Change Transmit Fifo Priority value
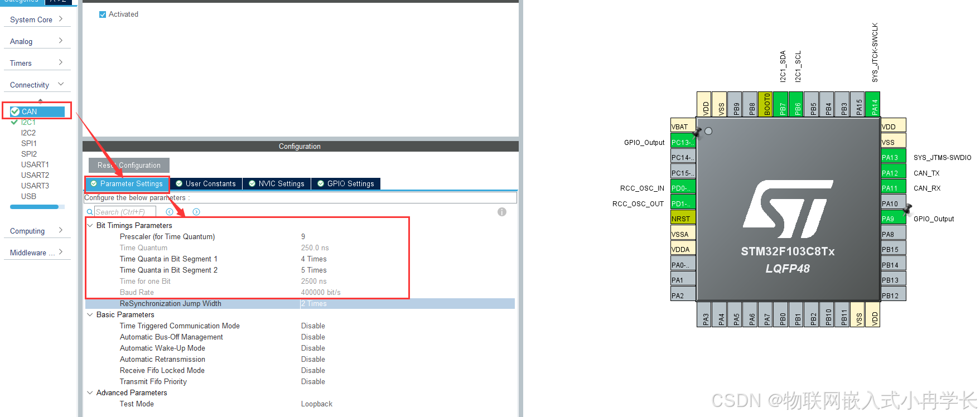980x417 pixels. (x=313, y=381)
